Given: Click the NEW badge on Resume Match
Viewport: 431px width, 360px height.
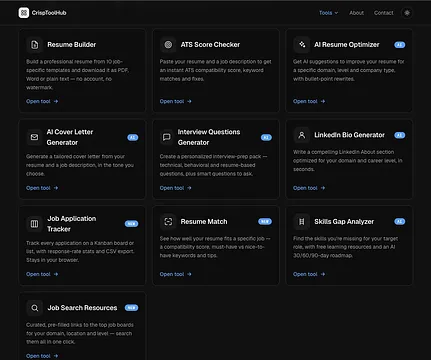Looking at the screenshot, I should [x=265, y=221].
